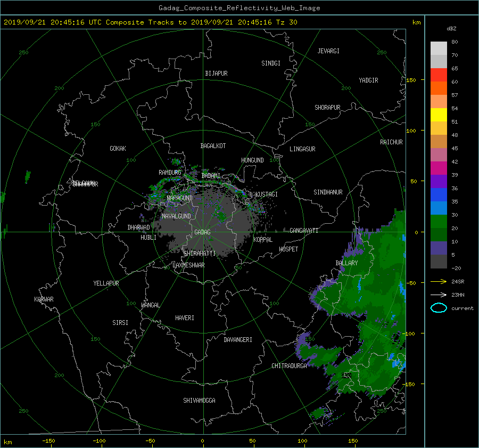Viewport: 479px width, 448px height.
Task: Click the cyan current ellipse icon
Action: [x=439, y=308]
